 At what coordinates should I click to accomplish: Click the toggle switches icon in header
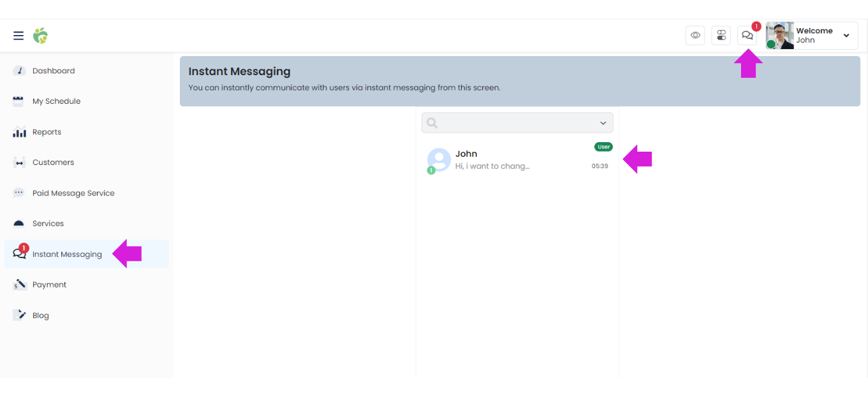[x=721, y=36]
